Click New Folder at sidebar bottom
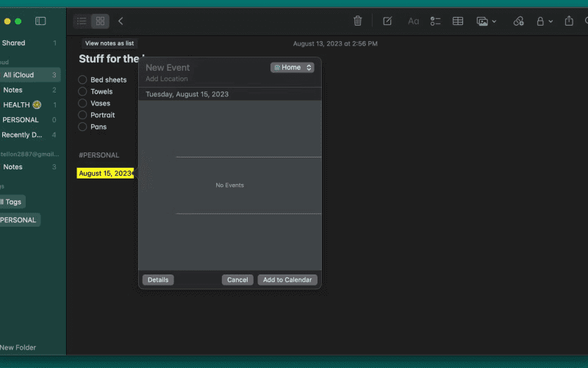Screen dimensions: 588x368 tap(18, 347)
